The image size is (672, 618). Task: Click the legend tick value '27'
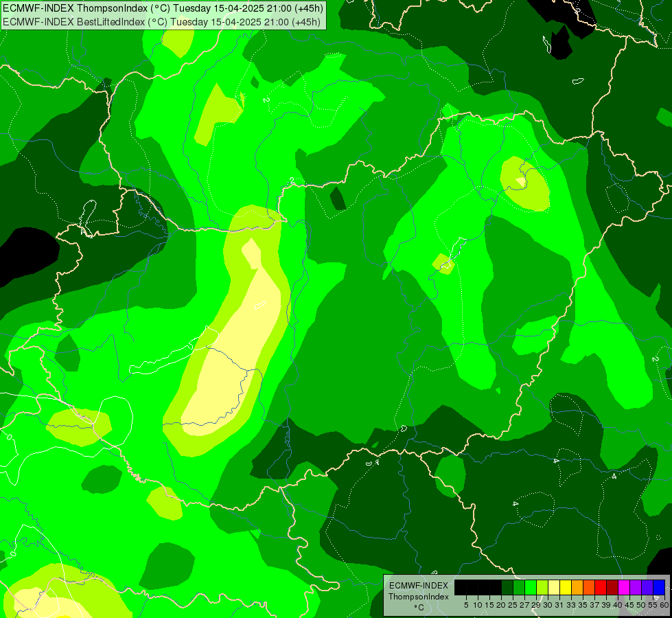(524, 605)
